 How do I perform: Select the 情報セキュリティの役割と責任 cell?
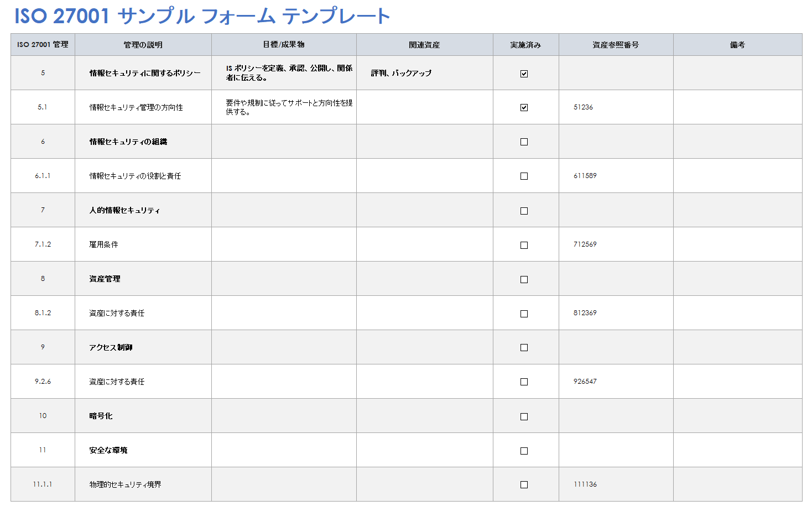pos(143,176)
